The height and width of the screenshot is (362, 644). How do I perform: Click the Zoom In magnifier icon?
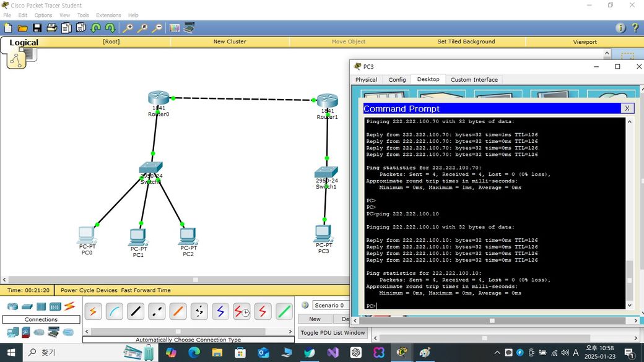(x=128, y=28)
